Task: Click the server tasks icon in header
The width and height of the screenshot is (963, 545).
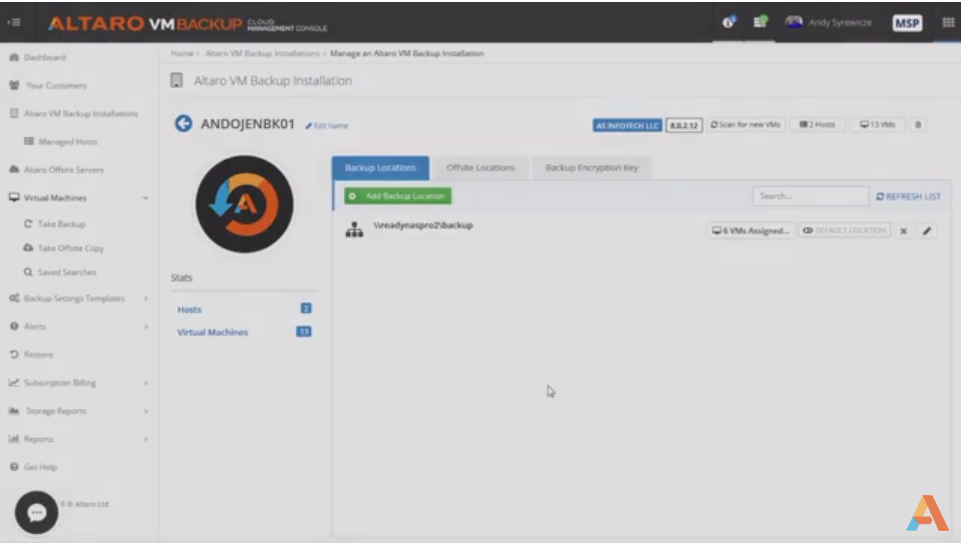Action: 760,23
